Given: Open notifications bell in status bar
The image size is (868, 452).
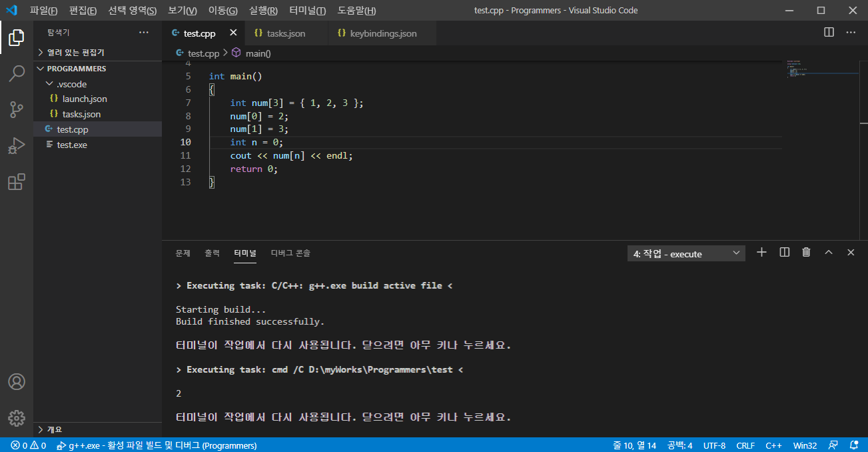Looking at the screenshot, I should [854, 445].
